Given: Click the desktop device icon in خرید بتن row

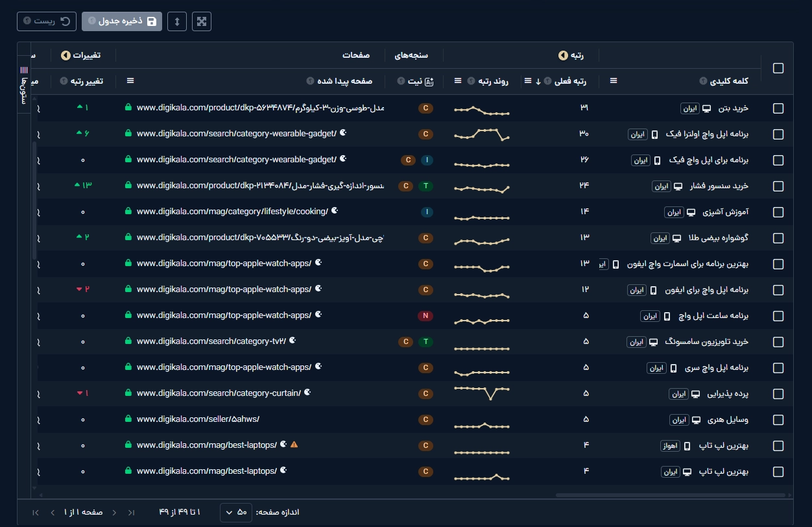Looking at the screenshot, I should (708, 108).
